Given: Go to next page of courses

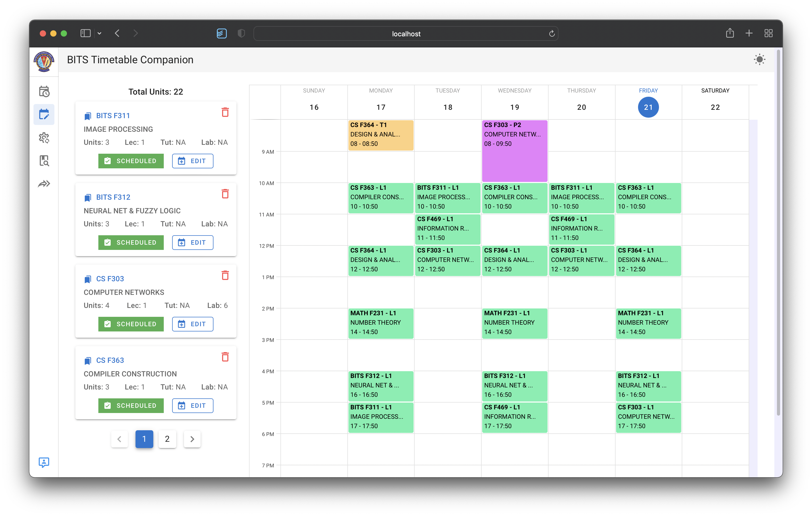Looking at the screenshot, I should [192, 439].
